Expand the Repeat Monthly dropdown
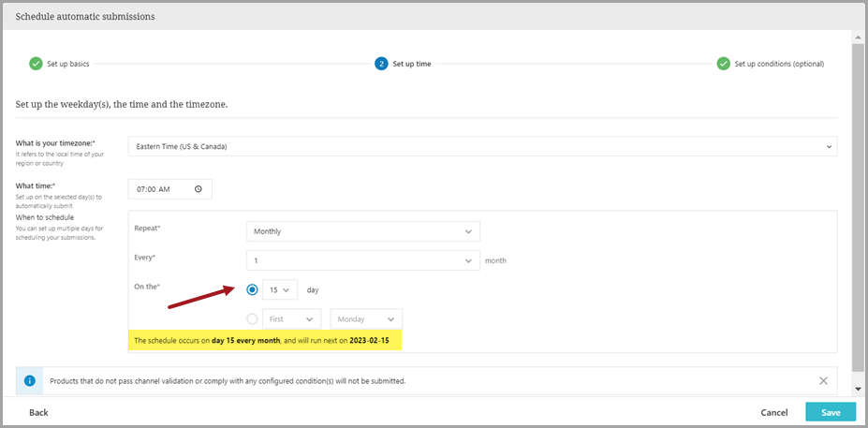This screenshot has height=428, width=868. pyautogui.click(x=362, y=231)
